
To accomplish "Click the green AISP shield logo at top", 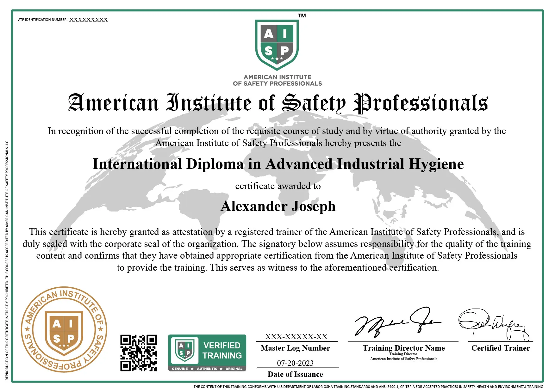I will (x=277, y=45).
